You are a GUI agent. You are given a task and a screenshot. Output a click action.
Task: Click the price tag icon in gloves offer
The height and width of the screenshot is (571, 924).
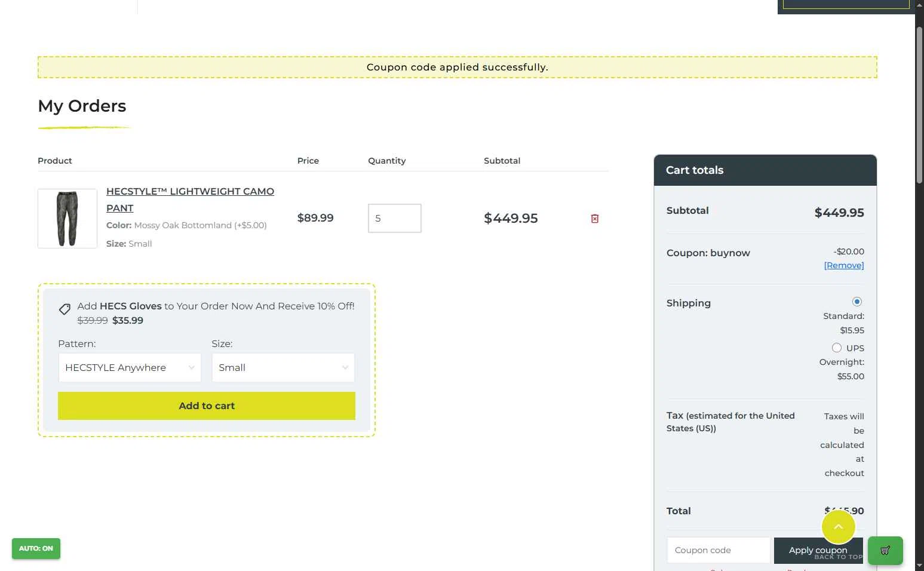[x=65, y=309]
